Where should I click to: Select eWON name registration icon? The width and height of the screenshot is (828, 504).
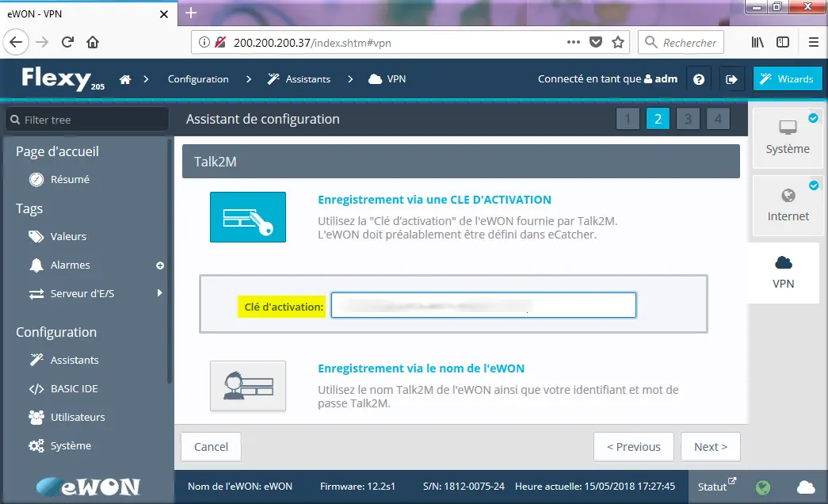(248, 386)
